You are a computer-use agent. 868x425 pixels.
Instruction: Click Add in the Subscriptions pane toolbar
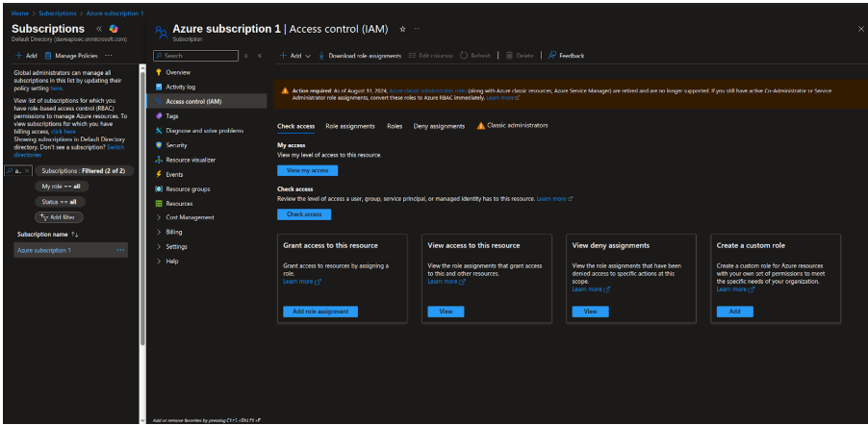26,56
